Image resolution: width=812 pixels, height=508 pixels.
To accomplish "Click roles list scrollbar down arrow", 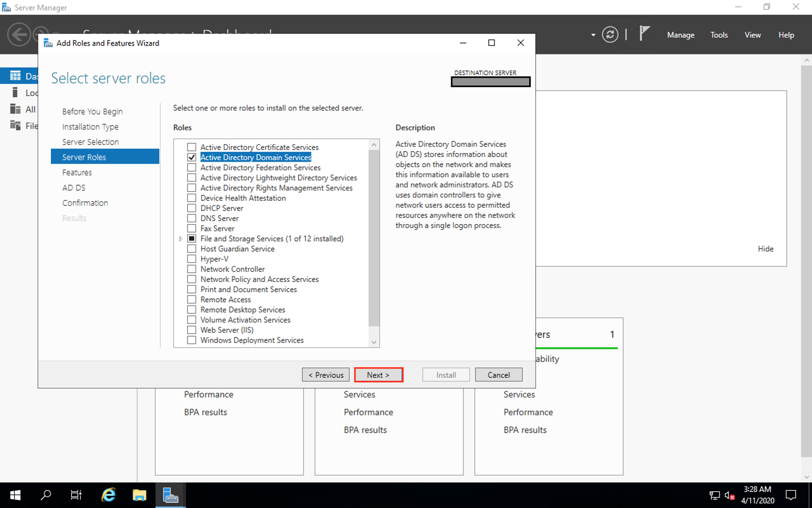I will pos(374,342).
